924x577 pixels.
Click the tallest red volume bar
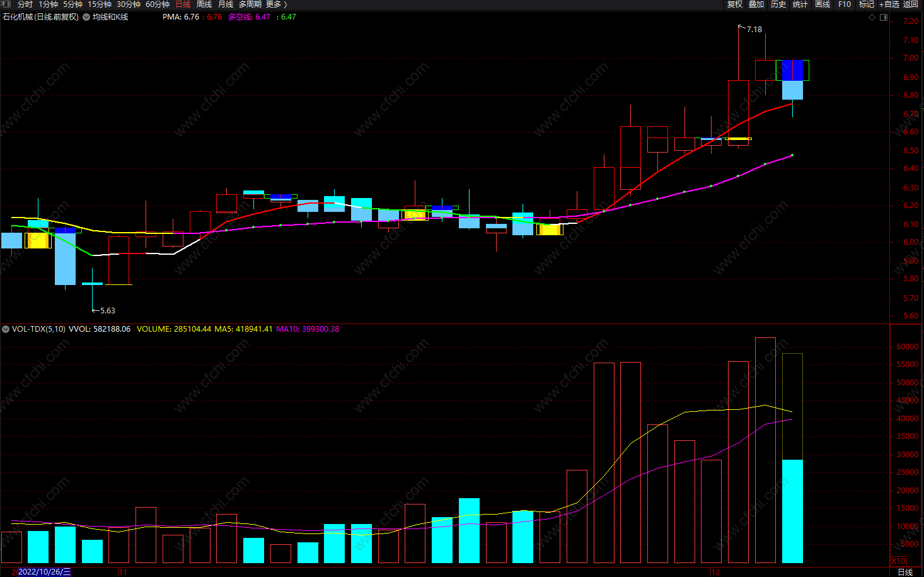click(765, 450)
